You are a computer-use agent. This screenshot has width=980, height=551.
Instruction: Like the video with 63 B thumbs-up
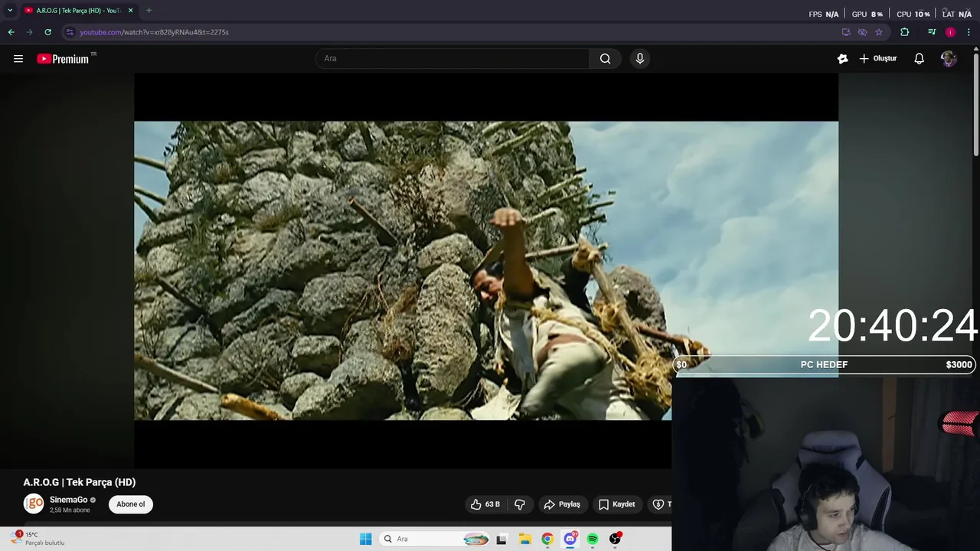click(x=485, y=504)
